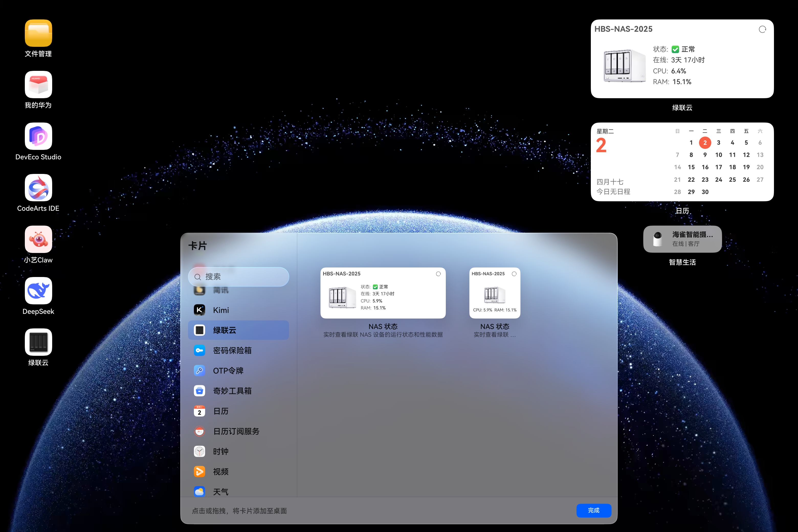This screenshot has width=798, height=532.
Task: Choose 日历订阅服务 label in sidebar
Action: click(236, 431)
